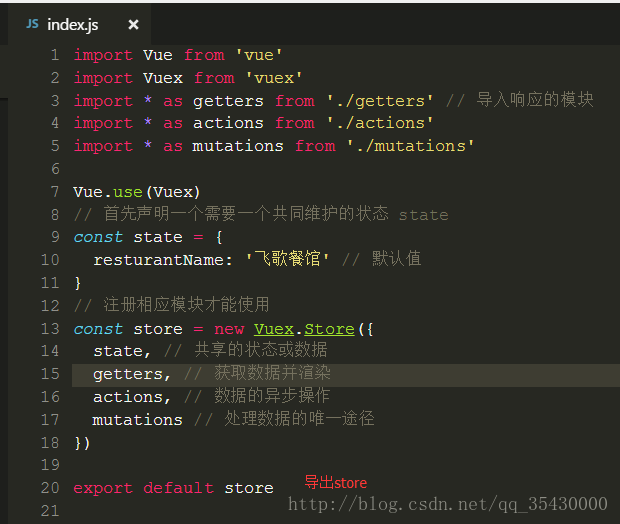Click the resturantName property name
This screenshot has width=620, height=524.
pos(163,260)
